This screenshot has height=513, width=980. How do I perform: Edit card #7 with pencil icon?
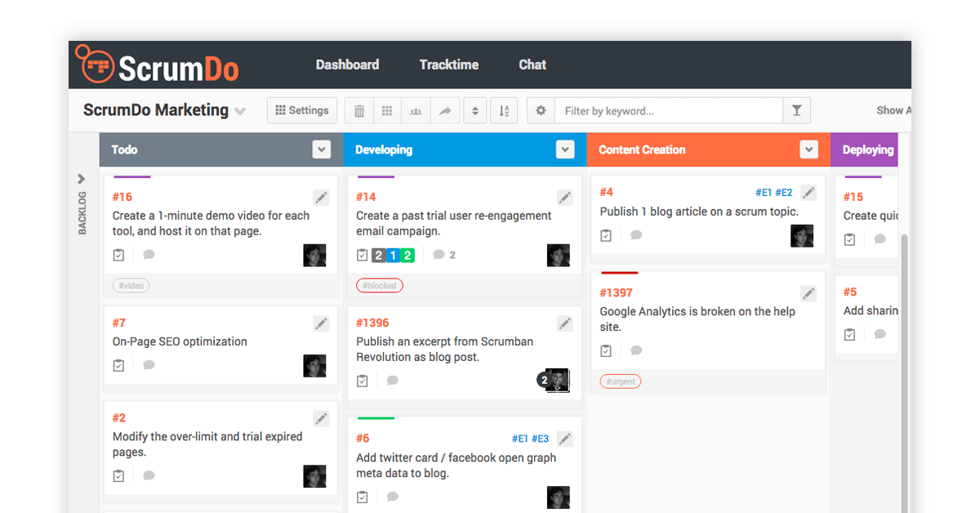(321, 323)
